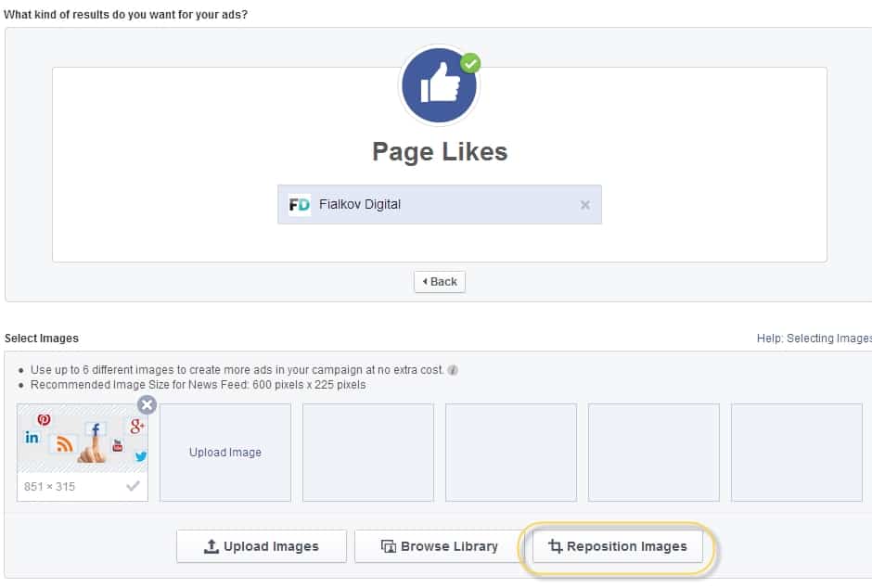This screenshot has height=588, width=872.
Task: Click the green checkmark badge on Page Likes
Action: tap(470, 63)
